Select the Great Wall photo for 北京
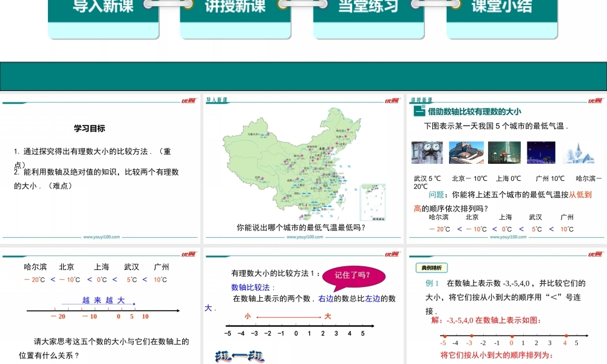 click(466, 153)
